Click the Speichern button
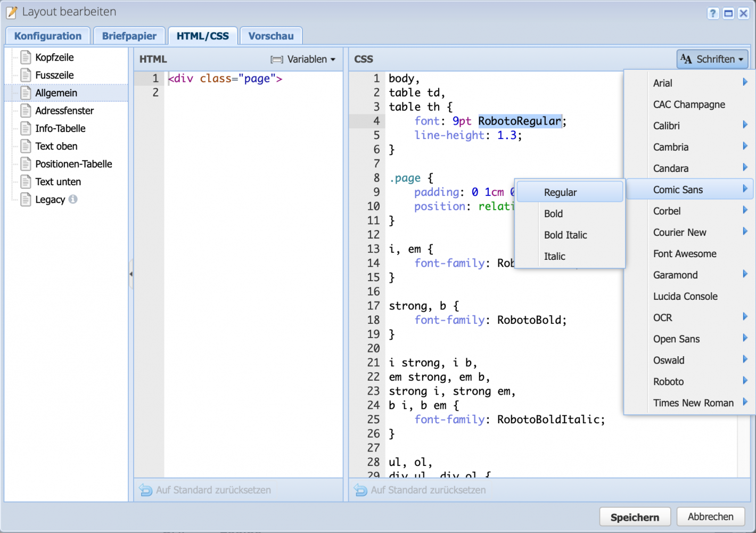Screen dimensions: 756x533 pyautogui.click(x=635, y=516)
